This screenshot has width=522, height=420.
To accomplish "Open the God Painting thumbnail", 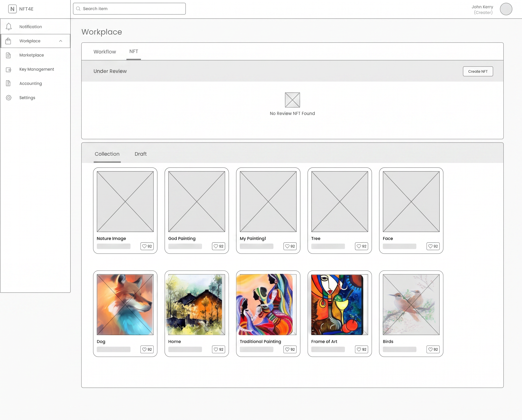I will 197,202.
